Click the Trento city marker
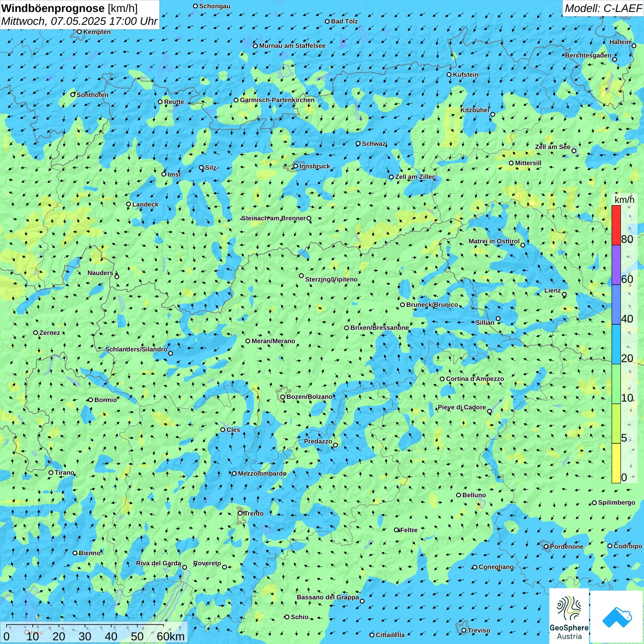The height and width of the screenshot is (644, 644). [240, 513]
